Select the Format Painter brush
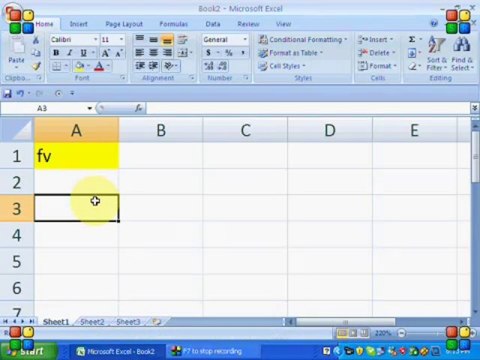 (x=36, y=66)
